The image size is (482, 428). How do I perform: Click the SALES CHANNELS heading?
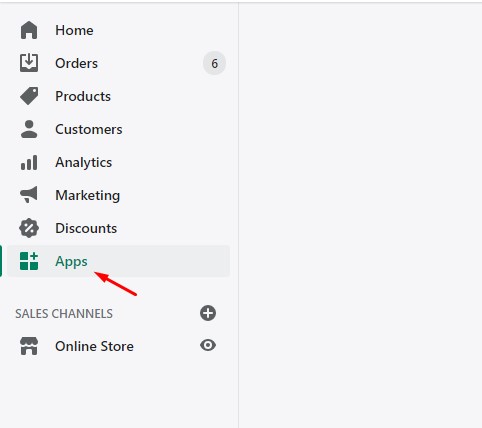pos(64,314)
